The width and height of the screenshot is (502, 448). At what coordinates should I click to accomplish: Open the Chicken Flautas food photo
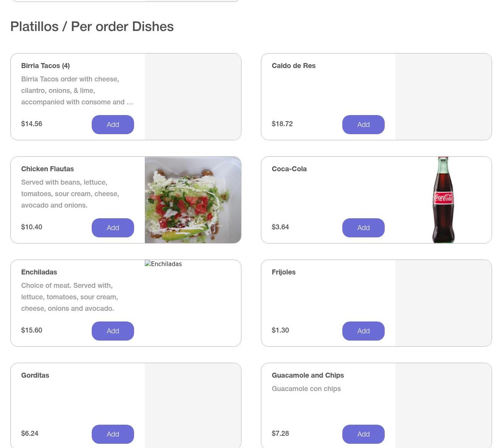[193, 200]
